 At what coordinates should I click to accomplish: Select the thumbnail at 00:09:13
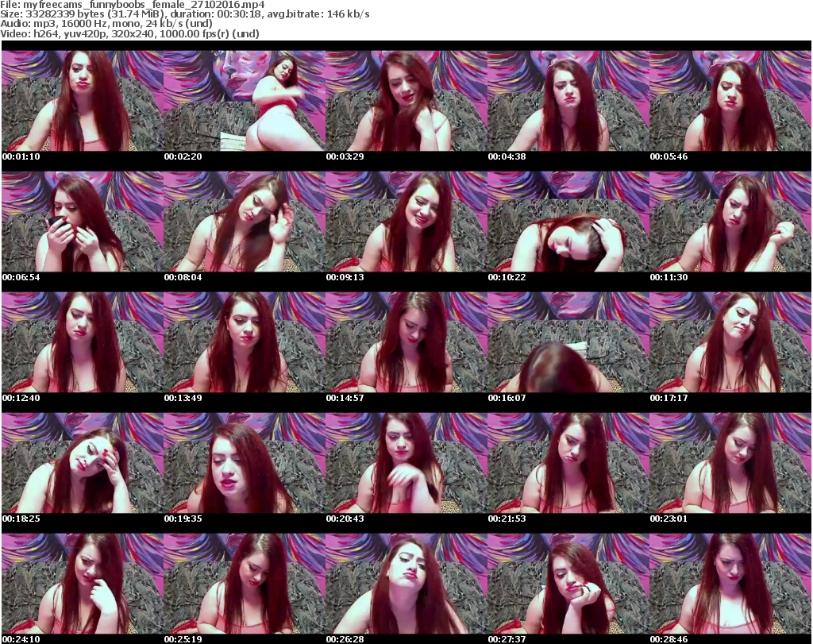pyautogui.click(x=406, y=222)
